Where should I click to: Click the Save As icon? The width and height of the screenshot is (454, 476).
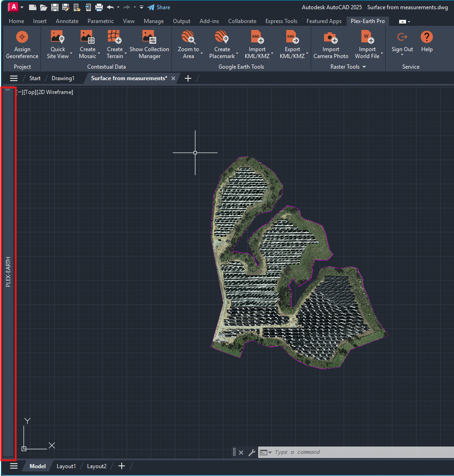(65, 7)
